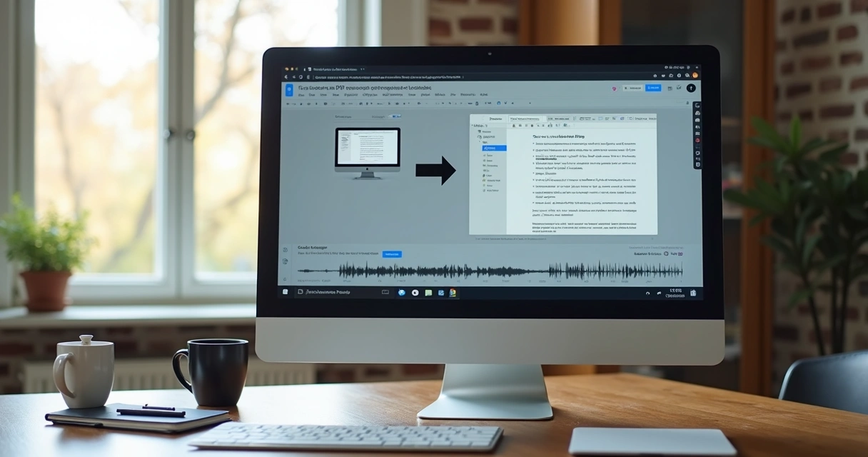Click the blue button in the audio panel

(392, 253)
